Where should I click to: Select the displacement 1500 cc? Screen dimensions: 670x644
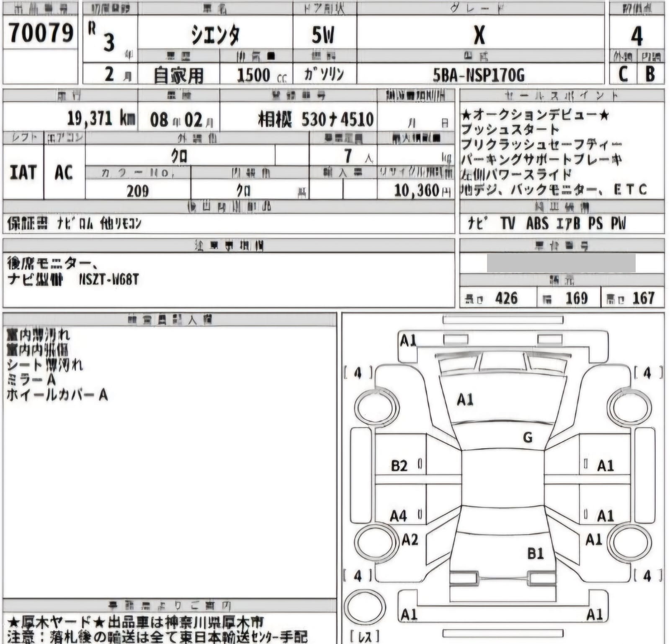(x=262, y=75)
